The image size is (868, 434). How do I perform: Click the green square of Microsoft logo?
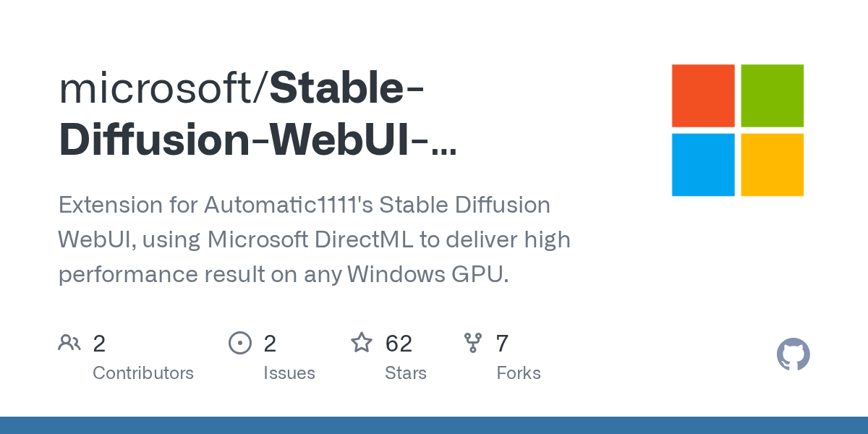coord(773,95)
